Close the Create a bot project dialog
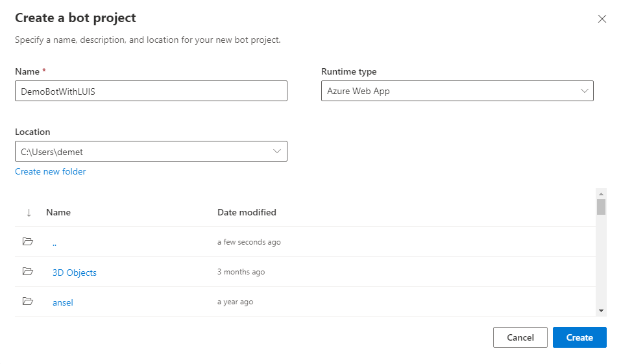 point(602,19)
